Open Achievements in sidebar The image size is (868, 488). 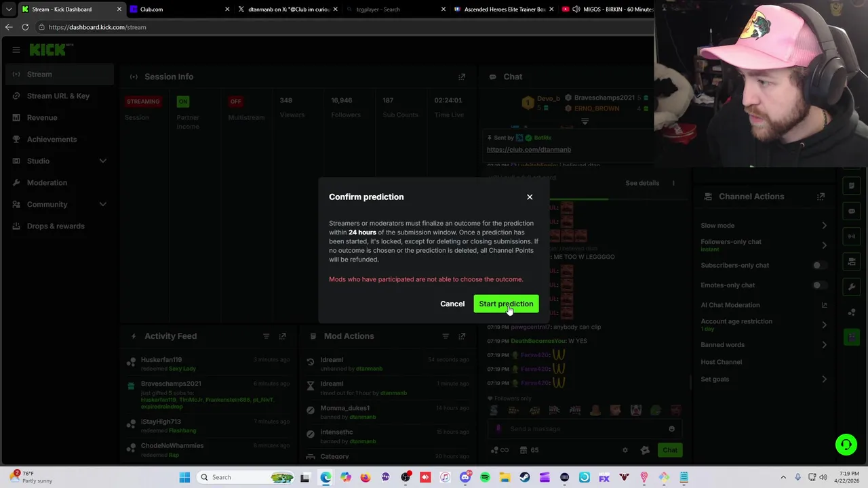point(60,140)
